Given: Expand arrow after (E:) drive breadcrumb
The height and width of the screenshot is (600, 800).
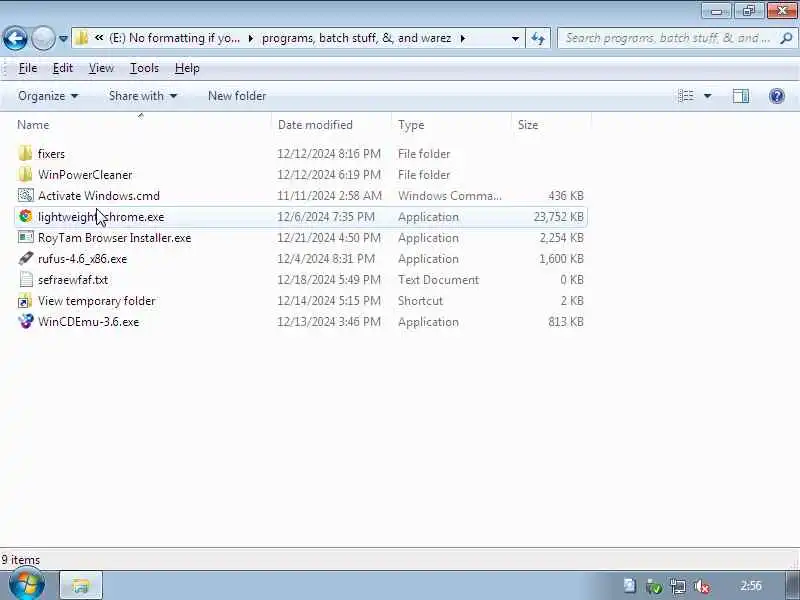Looking at the screenshot, I should [x=251, y=38].
